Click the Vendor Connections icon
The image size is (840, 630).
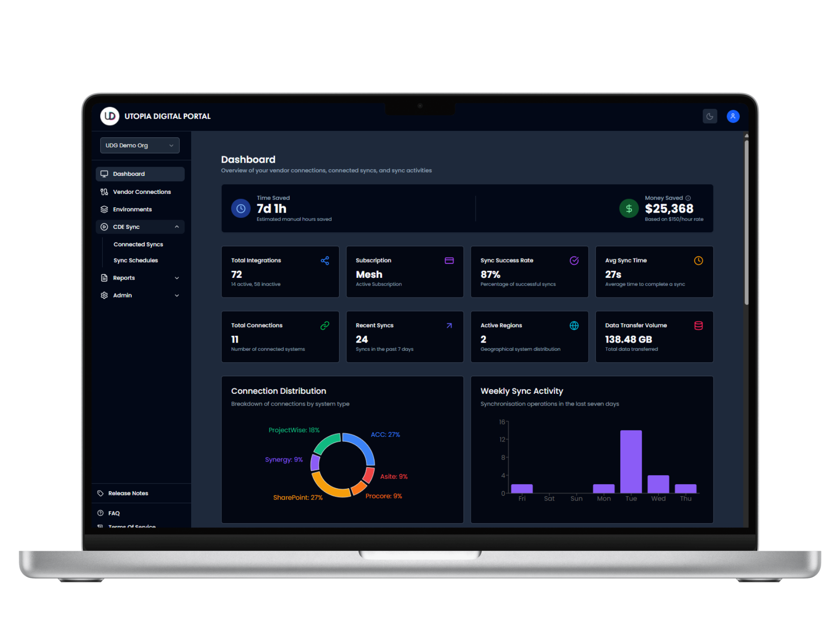[x=104, y=192]
